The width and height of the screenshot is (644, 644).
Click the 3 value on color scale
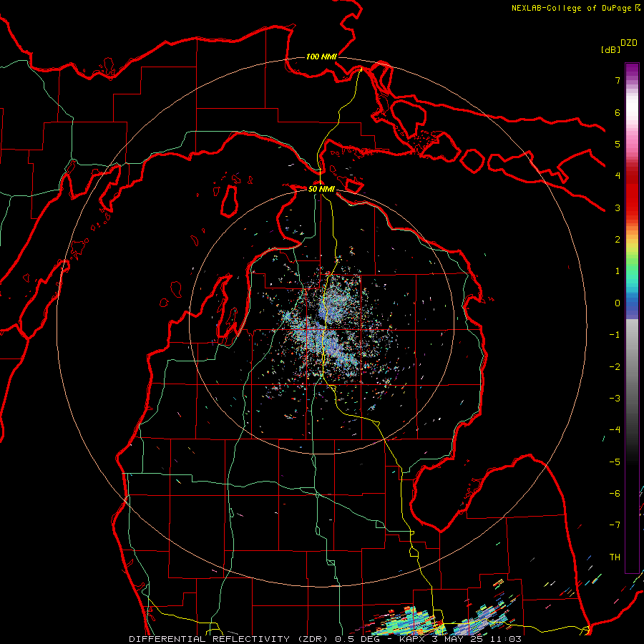coord(618,208)
